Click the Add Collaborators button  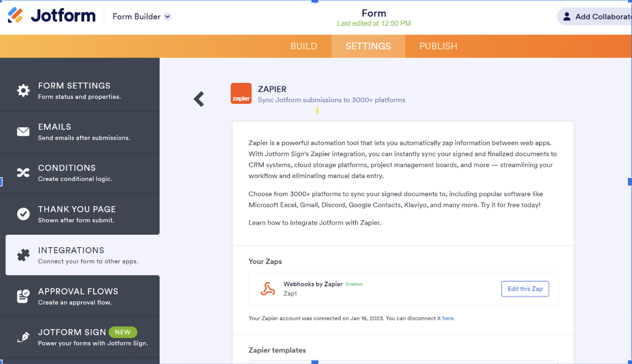pos(595,17)
